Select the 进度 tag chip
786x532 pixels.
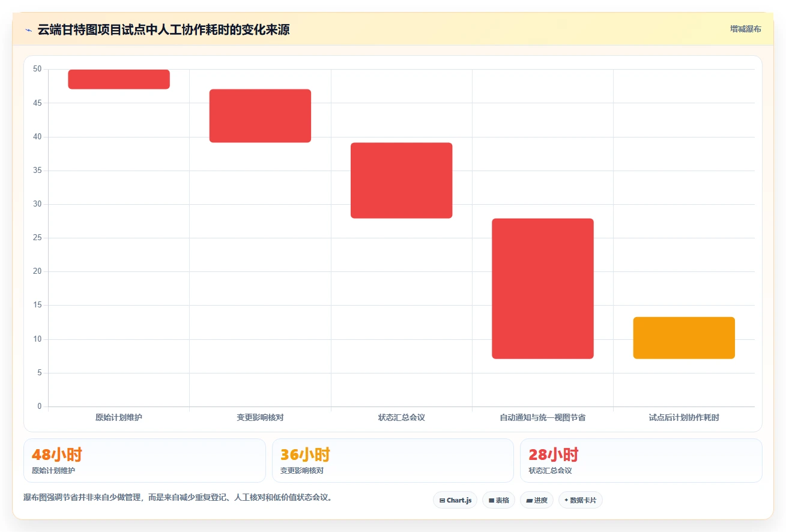[536, 500]
